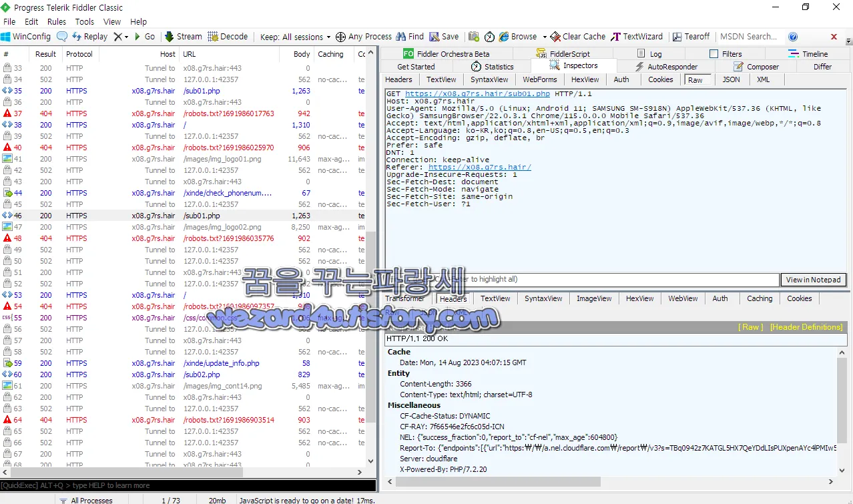Select the request WebForms tab
Image resolution: width=853 pixels, height=504 pixels.
tap(540, 79)
